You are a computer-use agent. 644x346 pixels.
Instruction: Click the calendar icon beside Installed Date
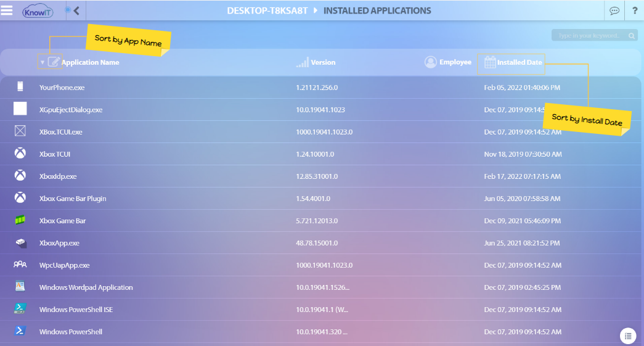tap(490, 62)
